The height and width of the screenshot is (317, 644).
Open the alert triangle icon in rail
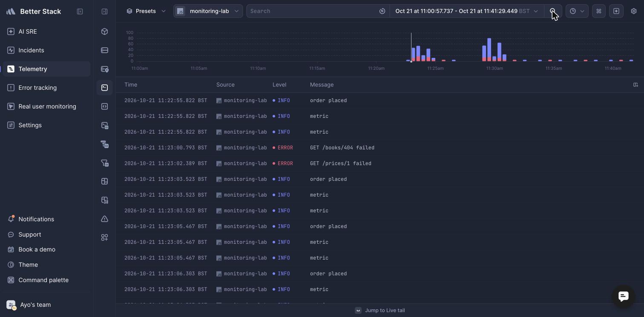[x=104, y=219]
